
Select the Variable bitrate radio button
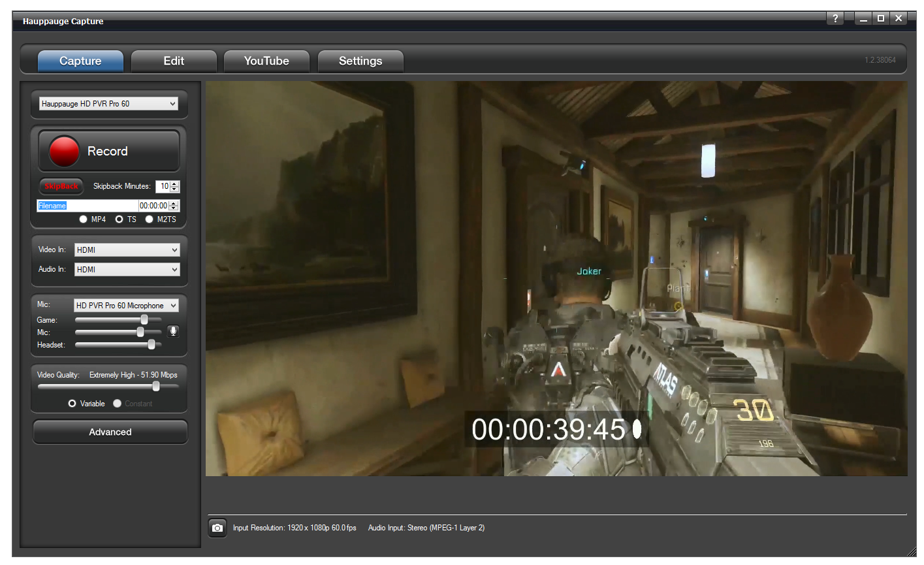coord(72,404)
